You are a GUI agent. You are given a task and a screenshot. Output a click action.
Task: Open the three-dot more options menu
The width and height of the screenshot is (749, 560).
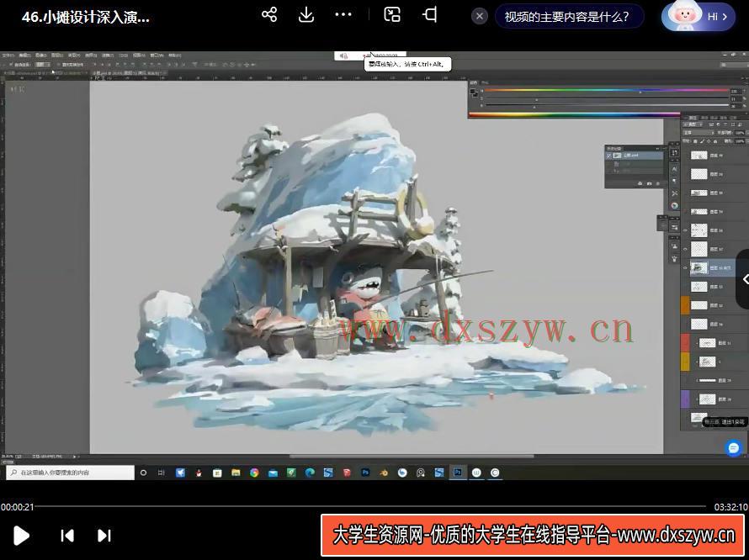tap(343, 15)
